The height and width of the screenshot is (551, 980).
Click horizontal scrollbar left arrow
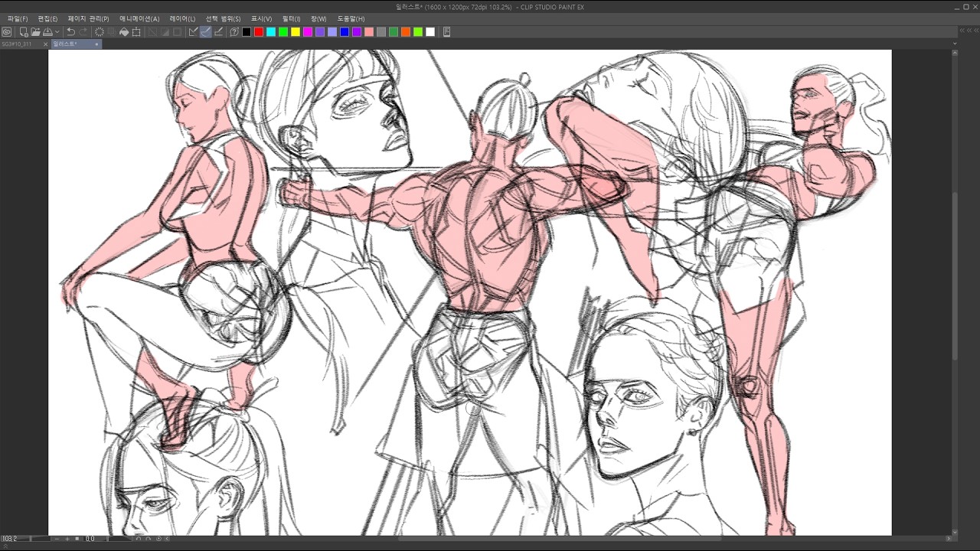tap(167, 539)
